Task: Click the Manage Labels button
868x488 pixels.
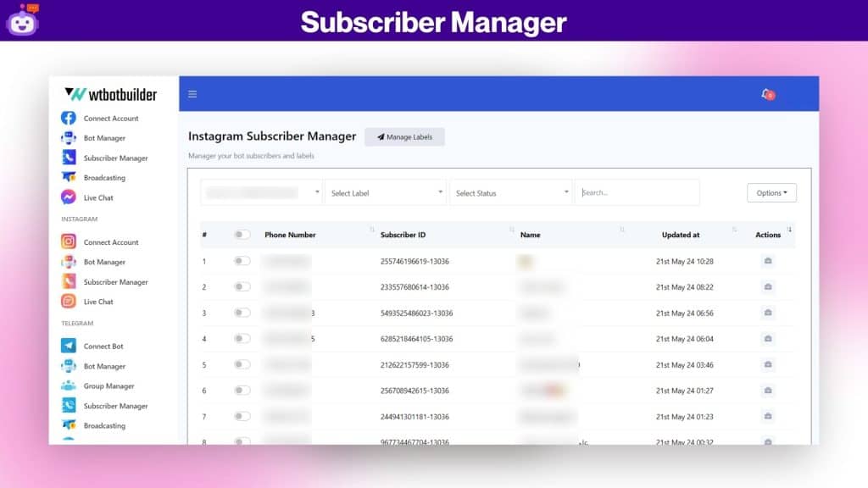Action: point(404,136)
